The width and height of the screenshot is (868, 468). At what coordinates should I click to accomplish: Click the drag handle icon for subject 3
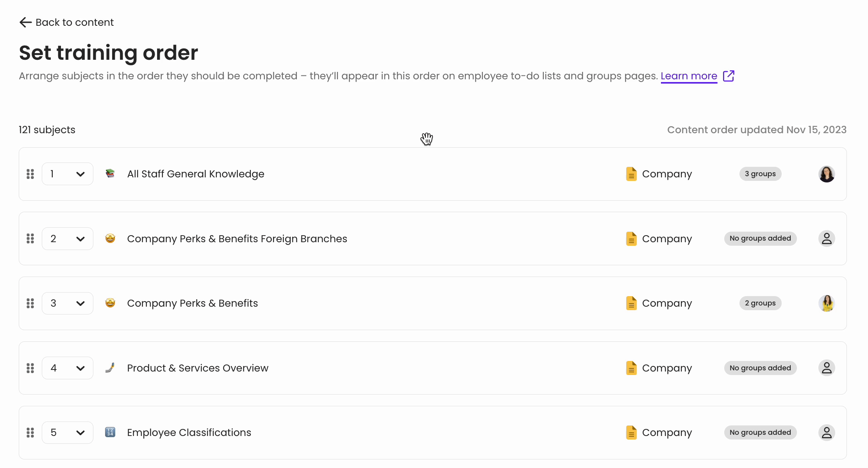(30, 303)
